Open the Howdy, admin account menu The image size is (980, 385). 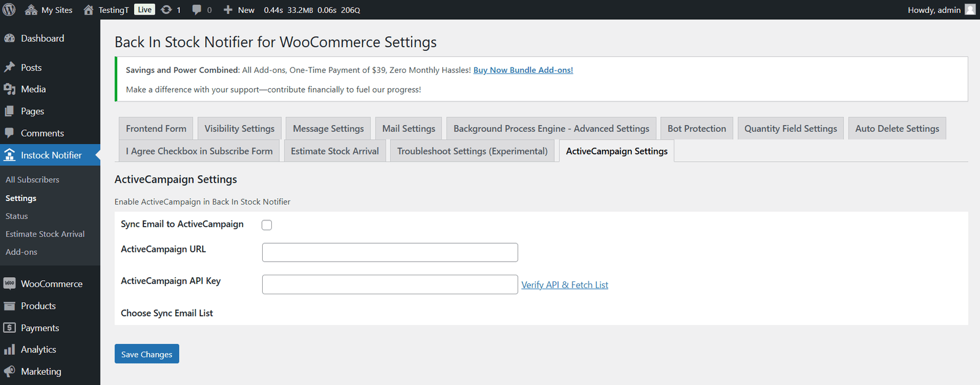(941, 10)
